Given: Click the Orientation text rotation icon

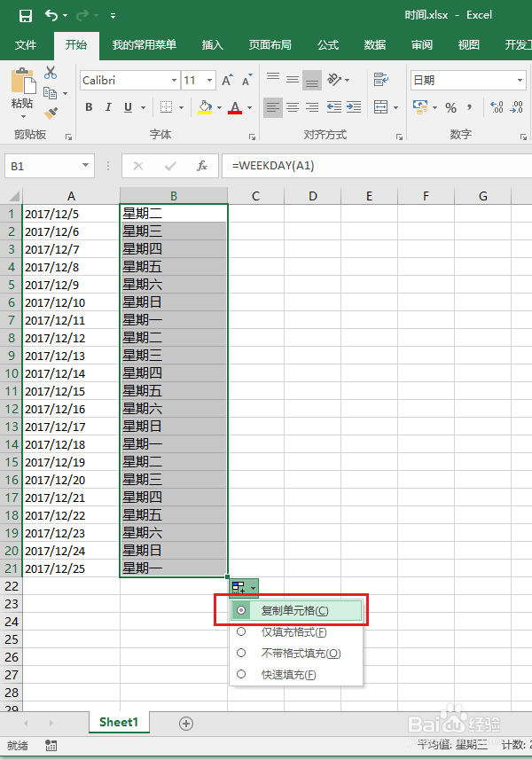Looking at the screenshot, I should pyautogui.click(x=334, y=80).
